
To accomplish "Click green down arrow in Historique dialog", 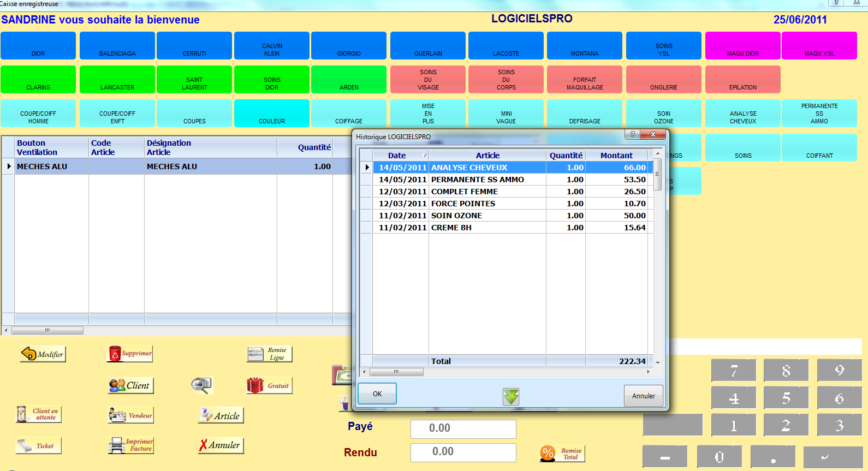I will pos(511,396).
